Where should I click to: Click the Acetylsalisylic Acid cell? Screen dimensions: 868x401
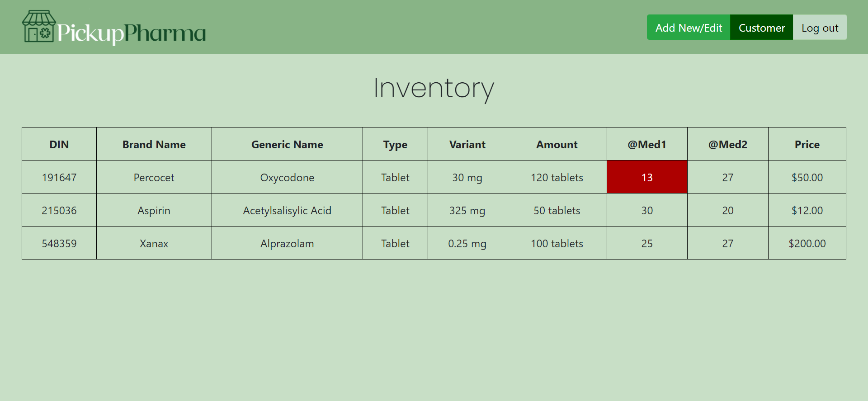[287, 210]
